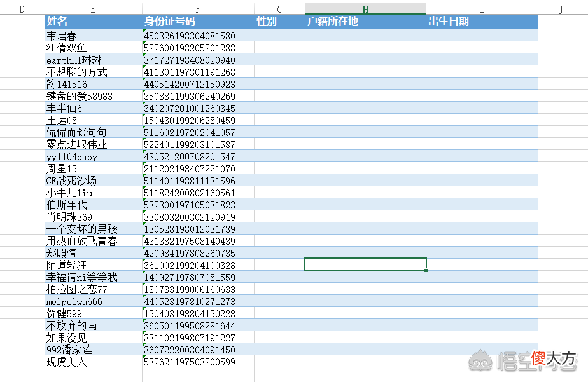Select ID cell 130528198012031739
This screenshot has height=382, width=588.
(198, 229)
